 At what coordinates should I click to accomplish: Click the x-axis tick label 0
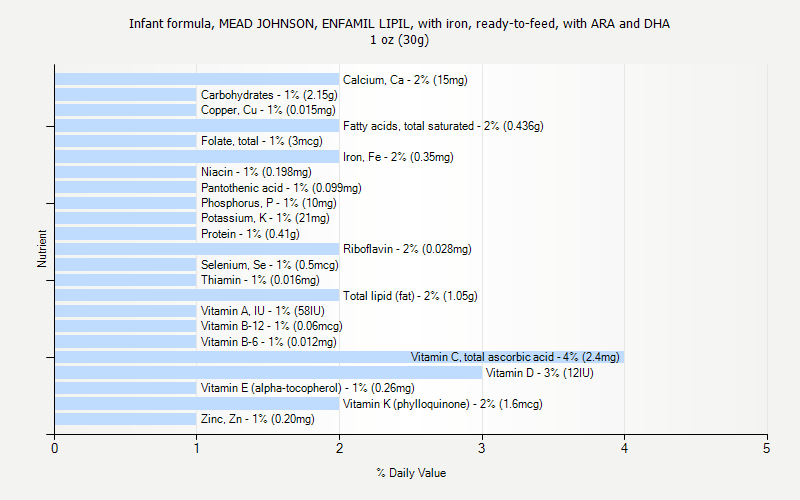[x=55, y=448]
